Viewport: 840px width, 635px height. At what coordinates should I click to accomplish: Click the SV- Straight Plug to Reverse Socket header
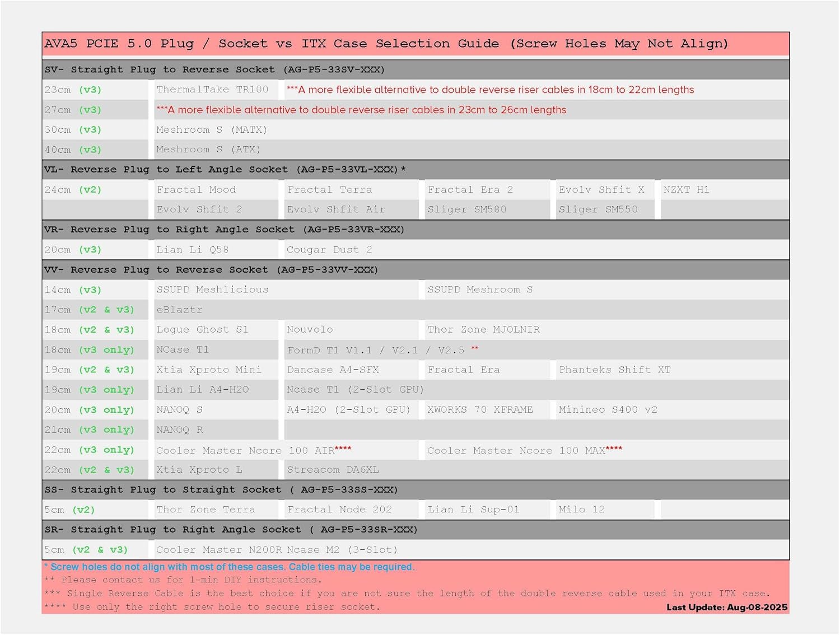pyautogui.click(x=214, y=70)
